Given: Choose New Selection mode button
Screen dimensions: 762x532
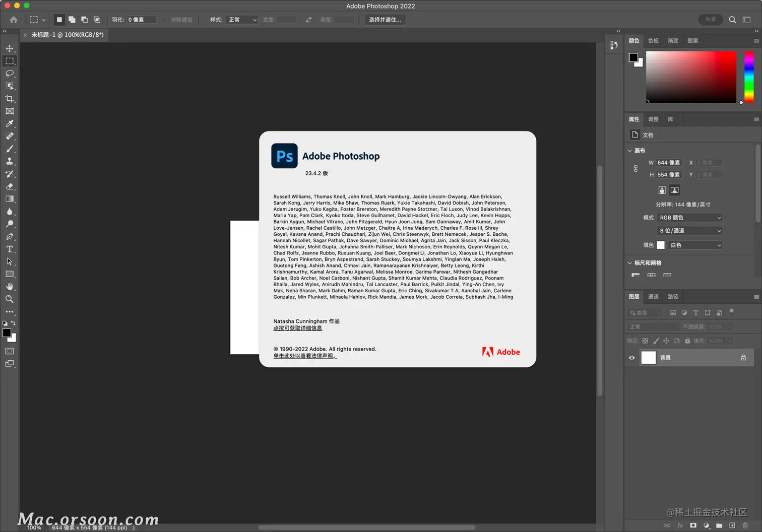Looking at the screenshot, I should tap(59, 20).
